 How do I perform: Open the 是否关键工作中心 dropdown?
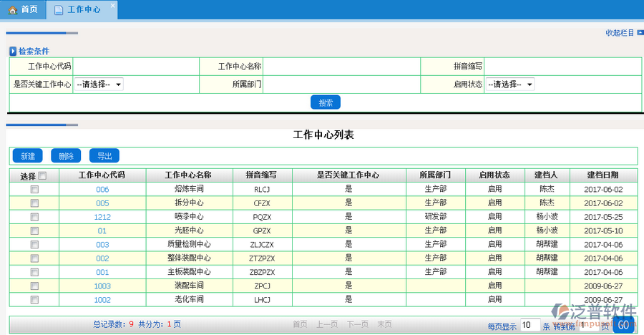tap(99, 84)
